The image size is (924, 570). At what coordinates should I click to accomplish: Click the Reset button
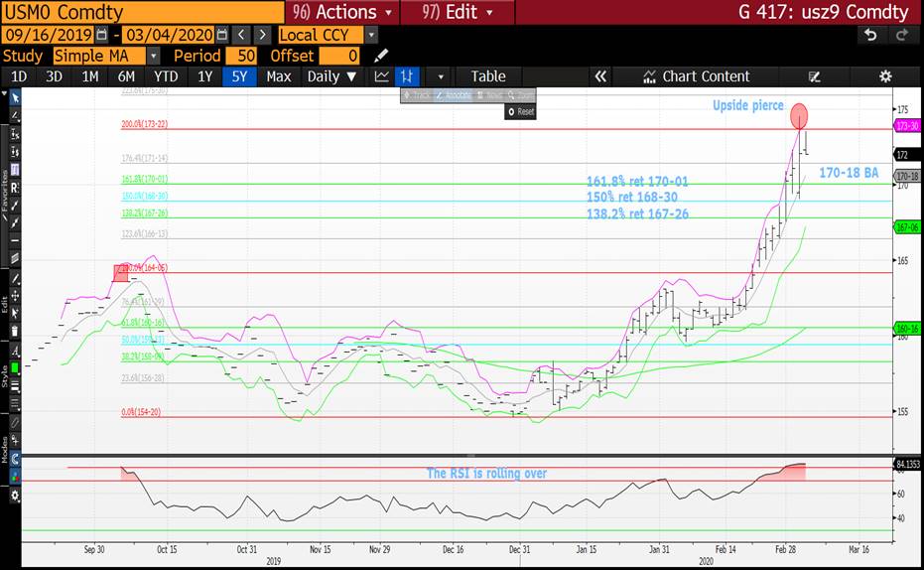pyautogui.click(x=520, y=111)
